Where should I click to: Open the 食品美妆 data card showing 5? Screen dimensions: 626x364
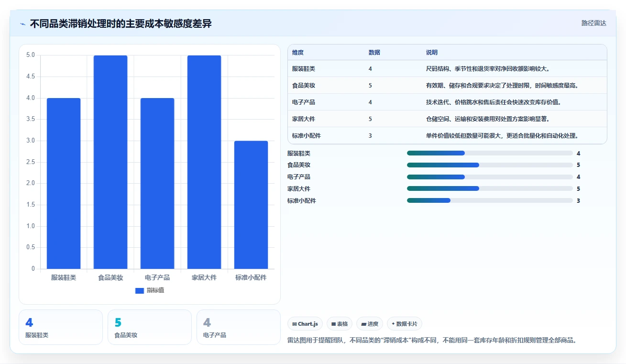150,327
